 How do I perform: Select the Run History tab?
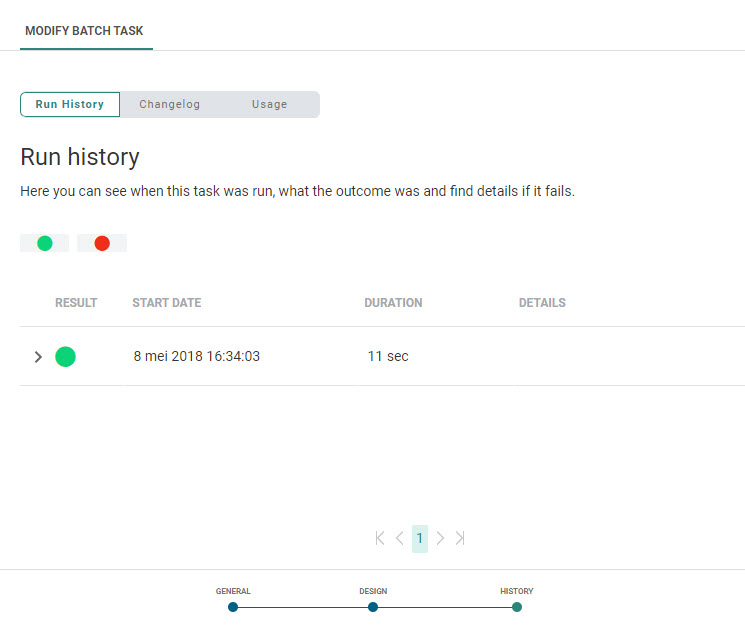[70, 104]
